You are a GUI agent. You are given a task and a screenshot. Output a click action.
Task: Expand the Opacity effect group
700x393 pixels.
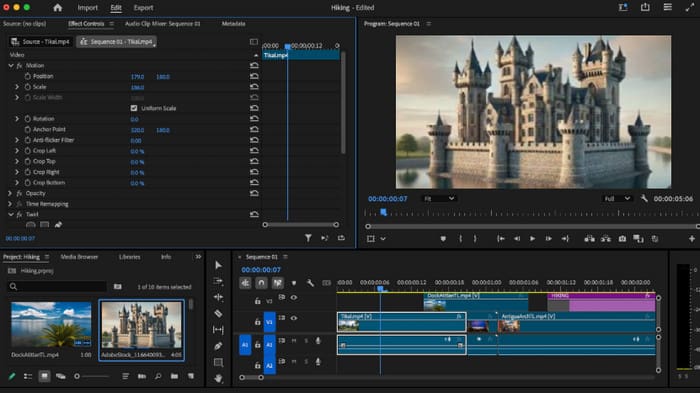coord(10,193)
